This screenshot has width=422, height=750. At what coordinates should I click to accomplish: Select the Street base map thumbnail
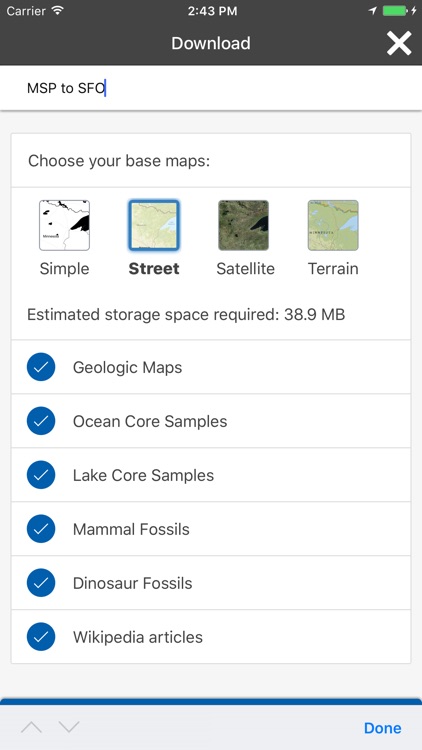click(154, 225)
